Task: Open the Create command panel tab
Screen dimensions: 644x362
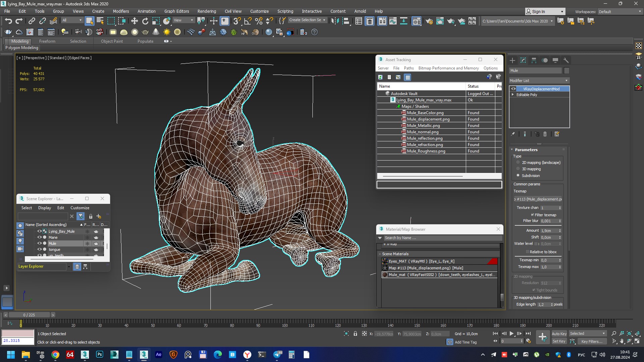Action: pyautogui.click(x=512, y=60)
